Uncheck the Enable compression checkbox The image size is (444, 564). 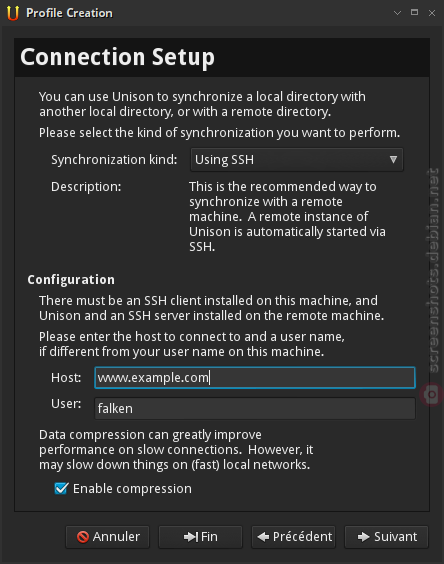pos(61,488)
